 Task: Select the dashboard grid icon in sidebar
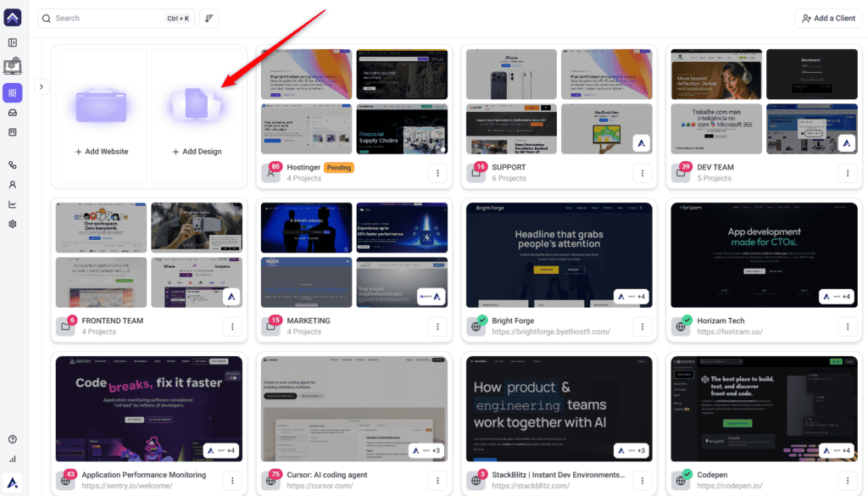pyautogui.click(x=12, y=93)
